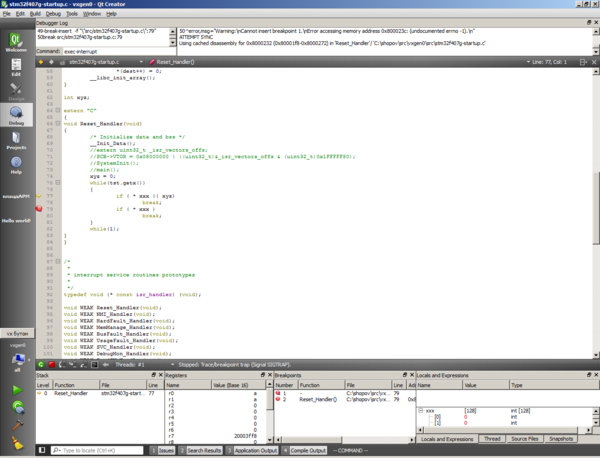The height and width of the screenshot is (458, 600).
Task: Click the broom clean icon
Action: click(17, 443)
